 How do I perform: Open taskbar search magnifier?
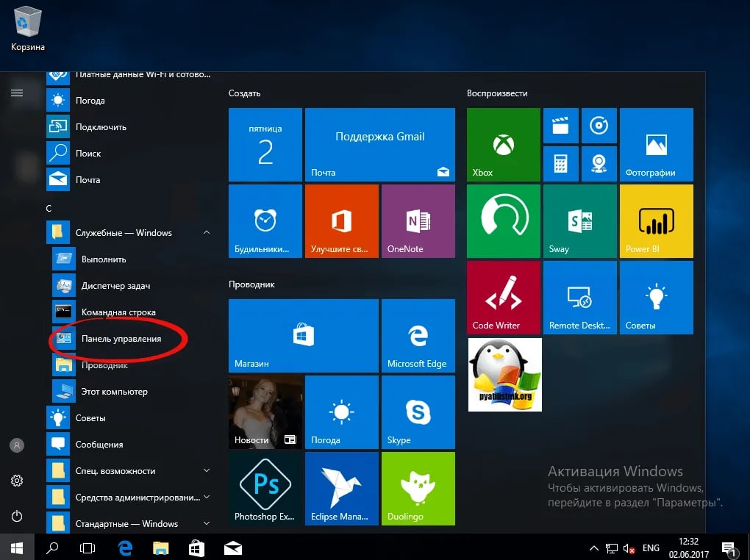(52, 548)
